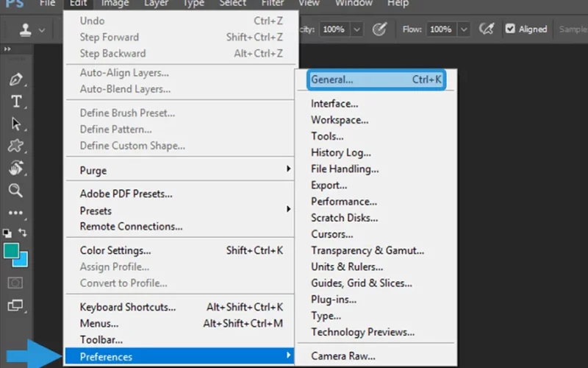Open the Flow percentage dropdown arrow
The width and height of the screenshot is (588, 368).
[464, 29]
